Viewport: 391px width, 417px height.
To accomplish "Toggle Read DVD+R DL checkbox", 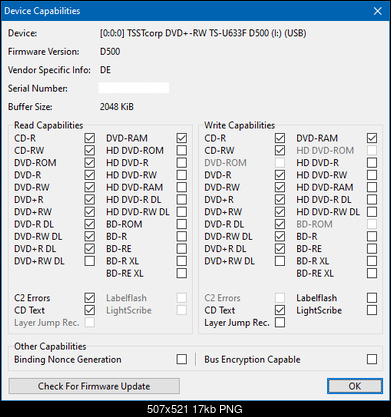I will tap(90, 249).
